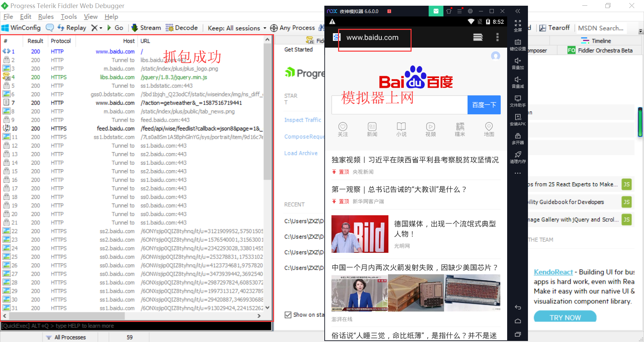Open the 新闻 news shortcut

coord(372,129)
